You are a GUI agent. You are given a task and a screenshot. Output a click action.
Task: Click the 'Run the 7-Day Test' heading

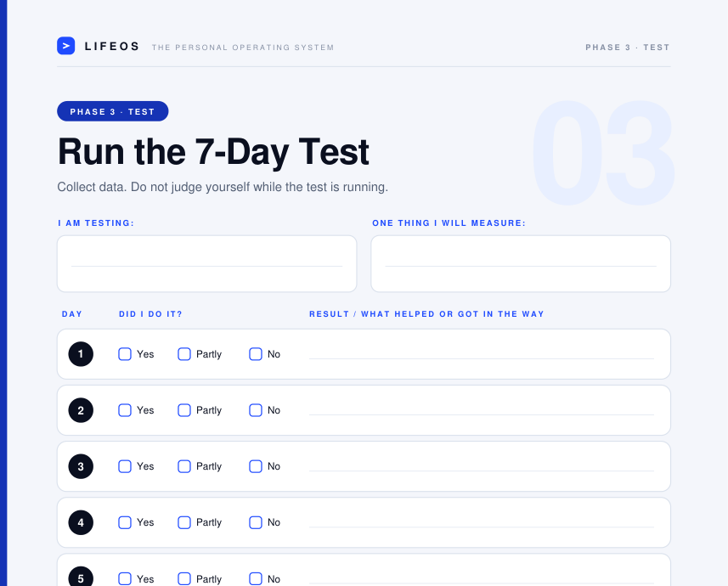213,152
